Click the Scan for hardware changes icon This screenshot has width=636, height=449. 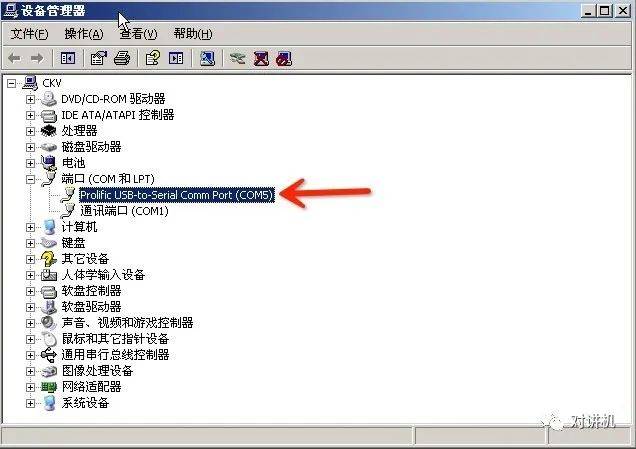coord(207,59)
